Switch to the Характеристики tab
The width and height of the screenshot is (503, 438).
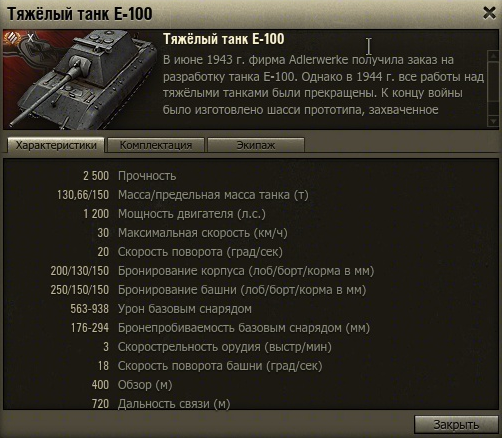tap(56, 145)
